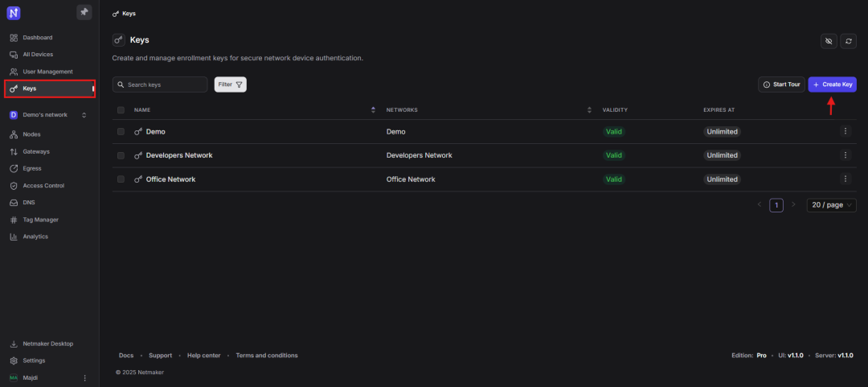The image size is (868, 387).
Task: Sort by the NETWORKS column arrows
Action: pos(589,109)
